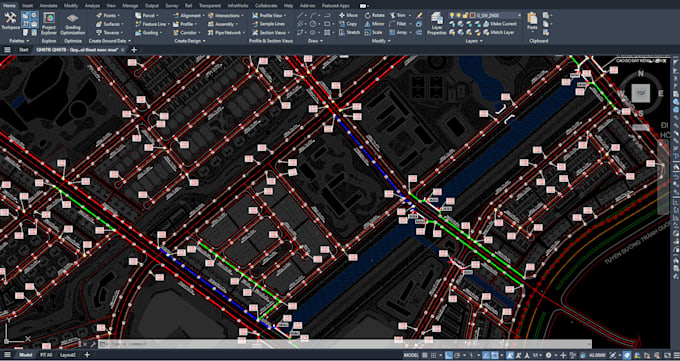680x361 pixels.
Task: Open the Feature Line dropdown
Action: [x=152, y=24]
